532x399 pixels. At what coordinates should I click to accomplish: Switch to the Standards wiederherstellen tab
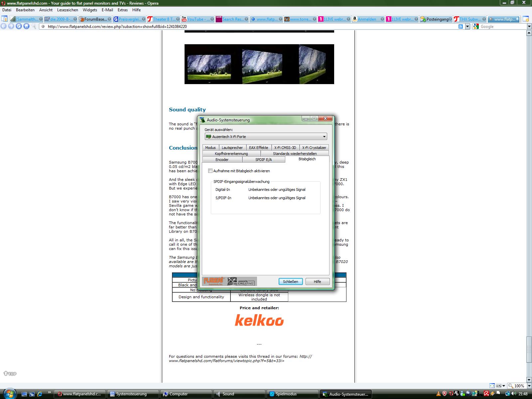[295, 154]
